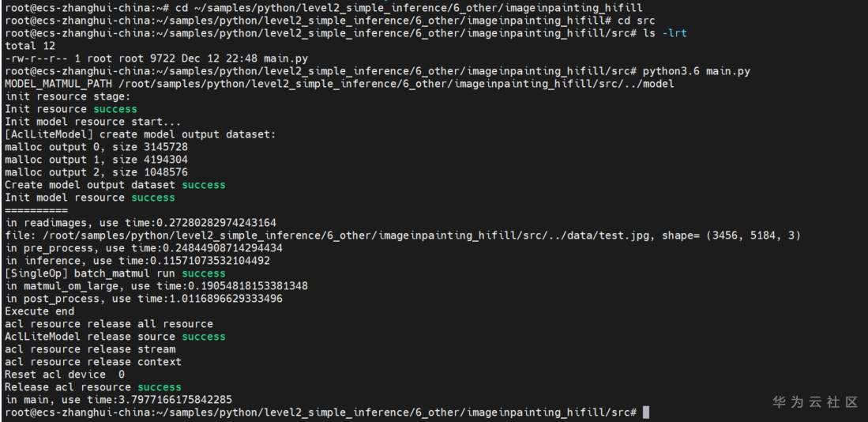Click the 华为云社区 watermark text
Viewport: 868px width, 422px height.
click(x=814, y=402)
